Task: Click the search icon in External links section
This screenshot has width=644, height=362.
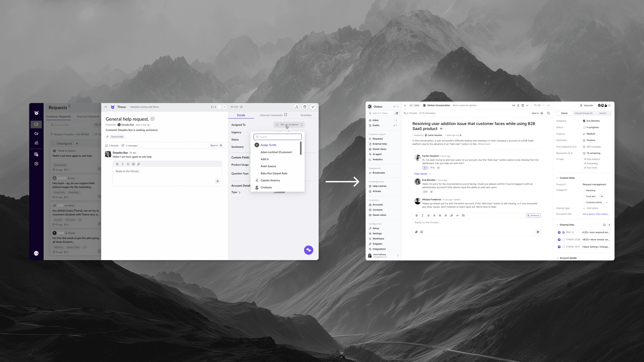Action: [x=604, y=225]
